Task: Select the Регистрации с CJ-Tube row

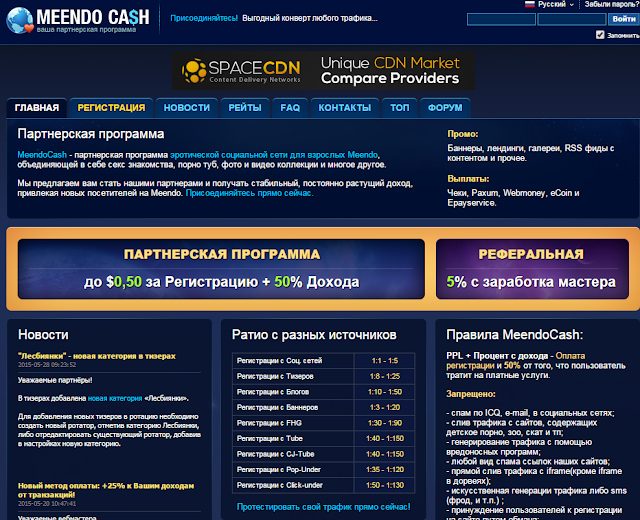Action: [324, 454]
